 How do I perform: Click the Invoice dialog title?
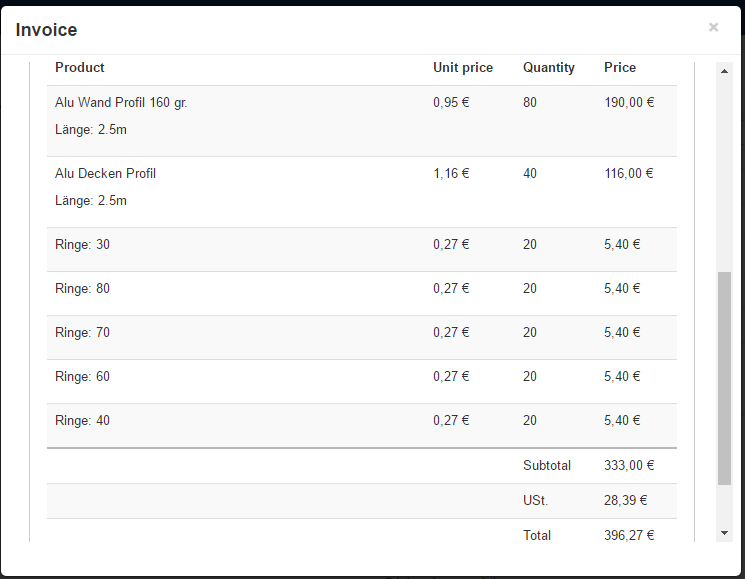tap(46, 30)
